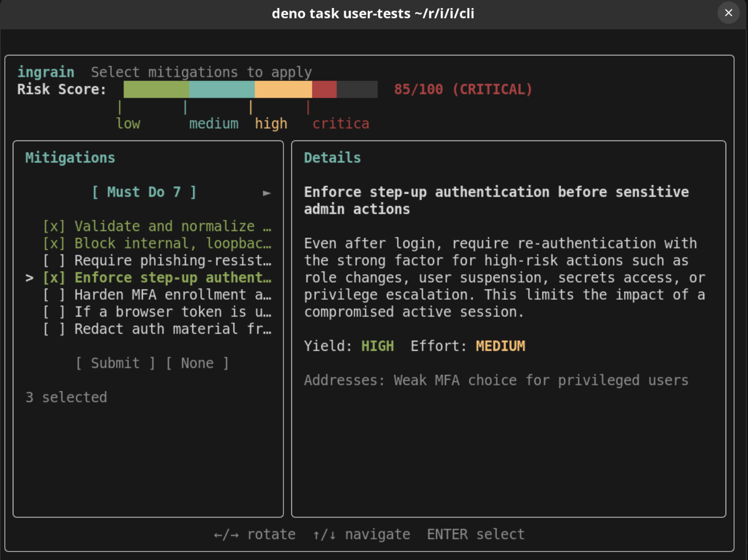Screen dimensions: 748x560
Task: Click the Submit button
Action: (116, 363)
